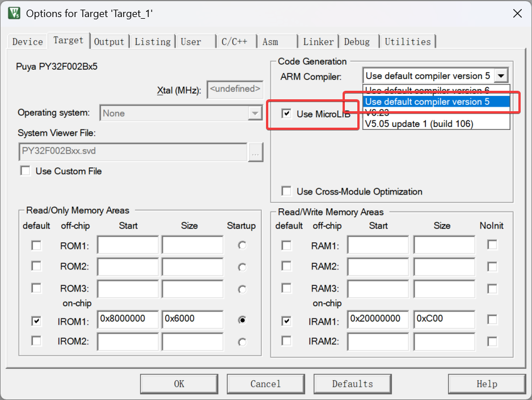532x400 pixels.
Task: Uncheck the IROM1 default checkbox
Action: [x=36, y=321]
